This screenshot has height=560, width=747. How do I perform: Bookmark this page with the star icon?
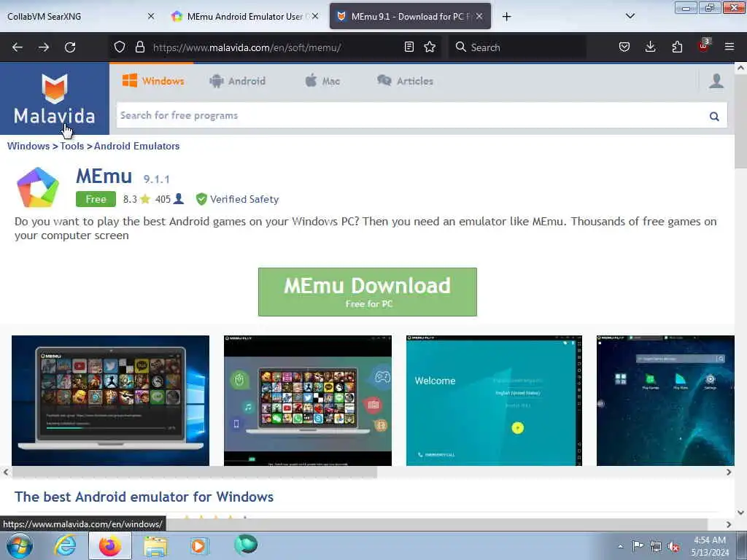click(430, 47)
